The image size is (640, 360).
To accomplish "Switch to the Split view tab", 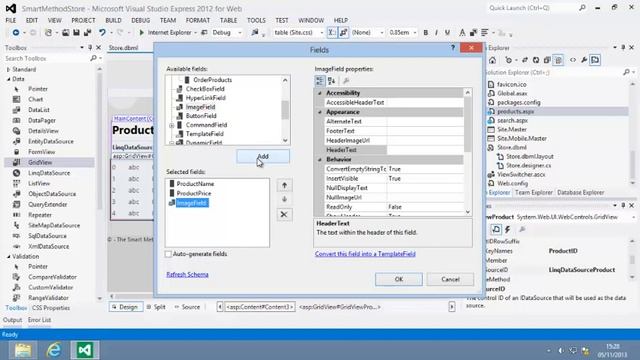I will 156,307.
